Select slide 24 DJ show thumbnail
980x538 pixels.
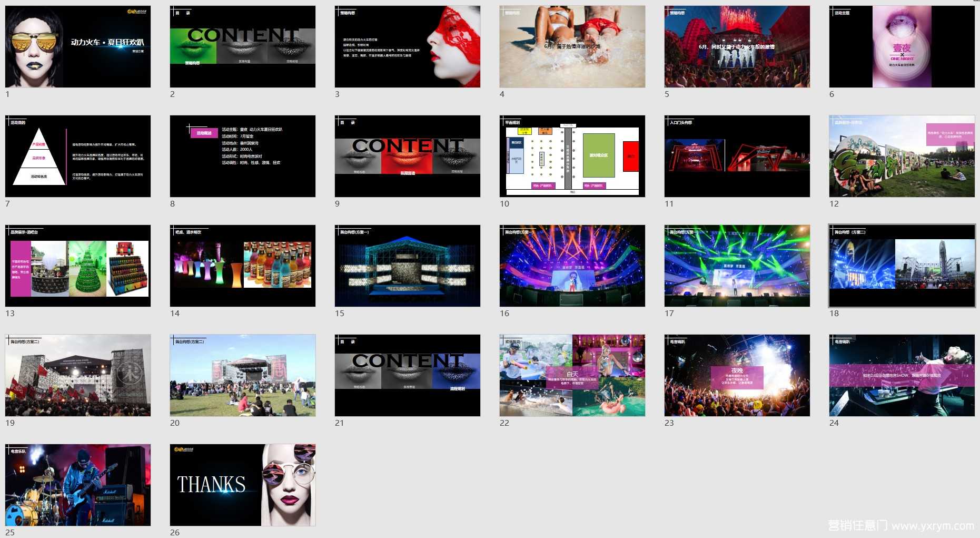click(902, 375)
